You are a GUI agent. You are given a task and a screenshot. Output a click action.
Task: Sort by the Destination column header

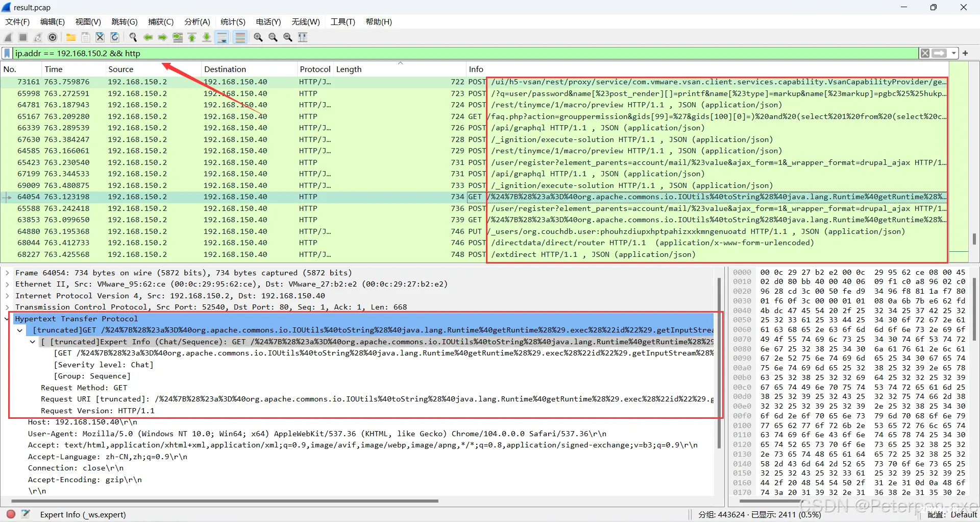pyautogui.click(x=249, y=69)
